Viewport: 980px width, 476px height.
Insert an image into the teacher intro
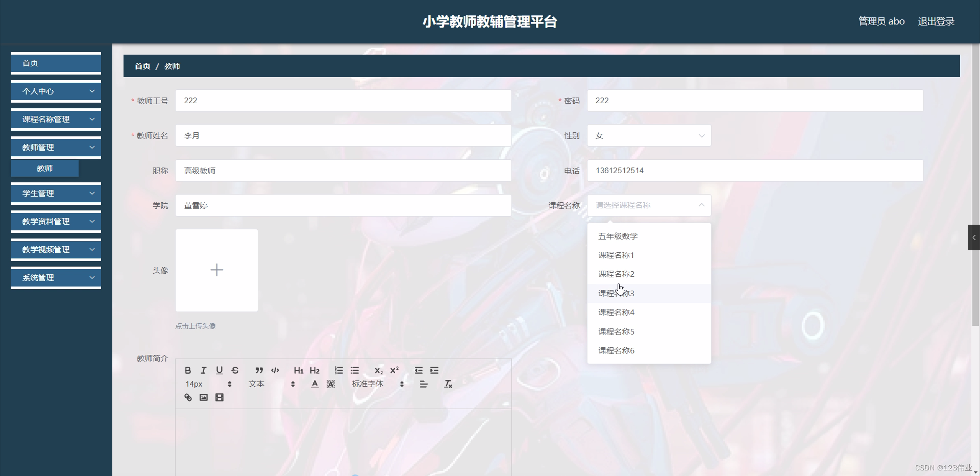pyautogui.click(x=203, y=397)
